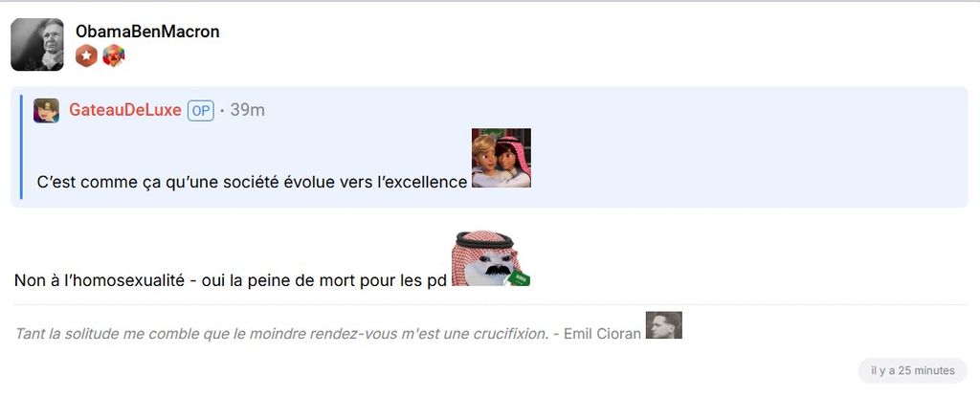Screen dimensions: 980x398
Task: Click the OP tag next to GateauDeLuxe
Action: [x=201, y=111]
